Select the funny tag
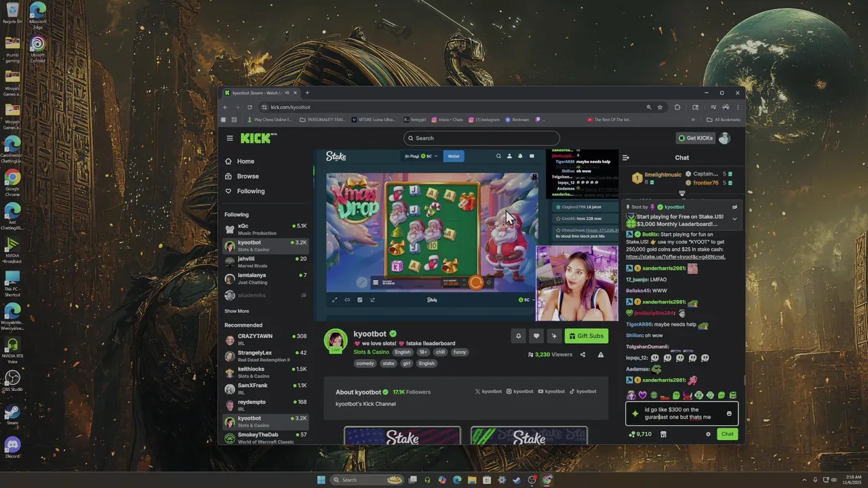The height and width of the screenshot is (488, 868). (x=460, y=352)
